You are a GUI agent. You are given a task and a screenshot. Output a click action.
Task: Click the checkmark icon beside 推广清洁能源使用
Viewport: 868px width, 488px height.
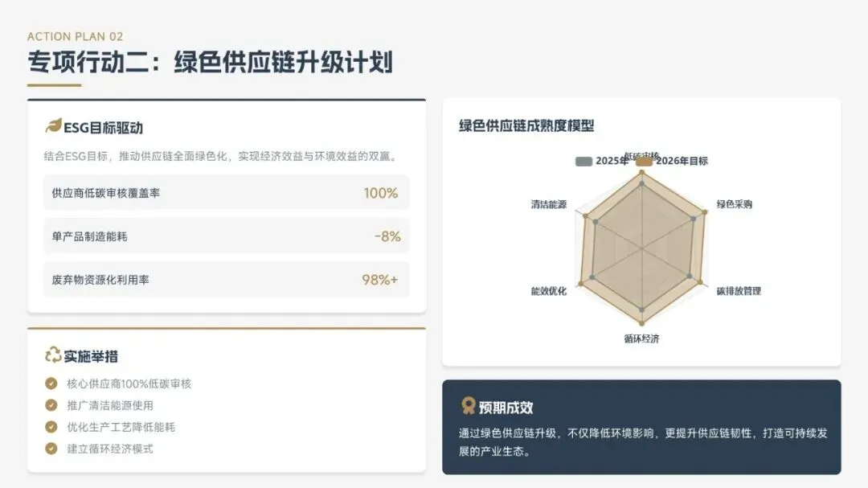51,405
